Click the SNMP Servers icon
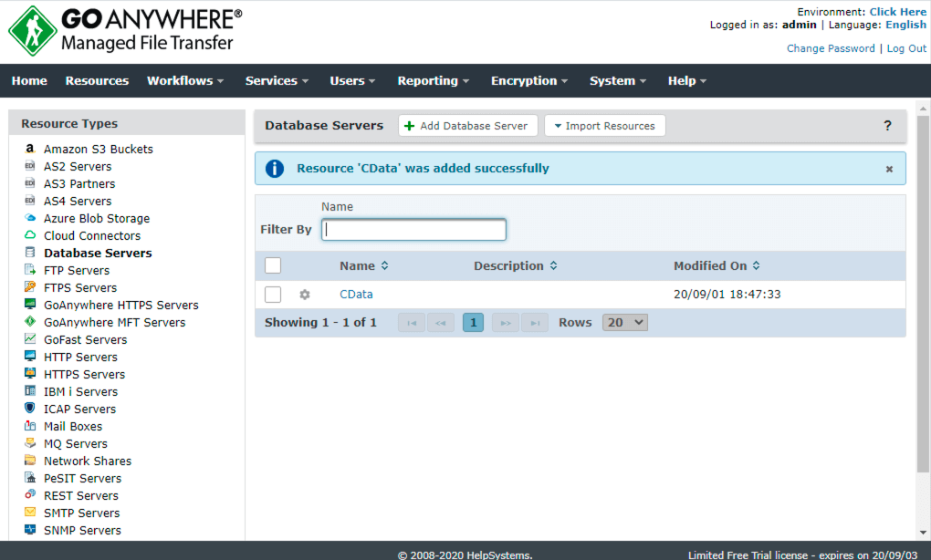The height and width of the screenshot is (560, 931). (x=30, y=529)
